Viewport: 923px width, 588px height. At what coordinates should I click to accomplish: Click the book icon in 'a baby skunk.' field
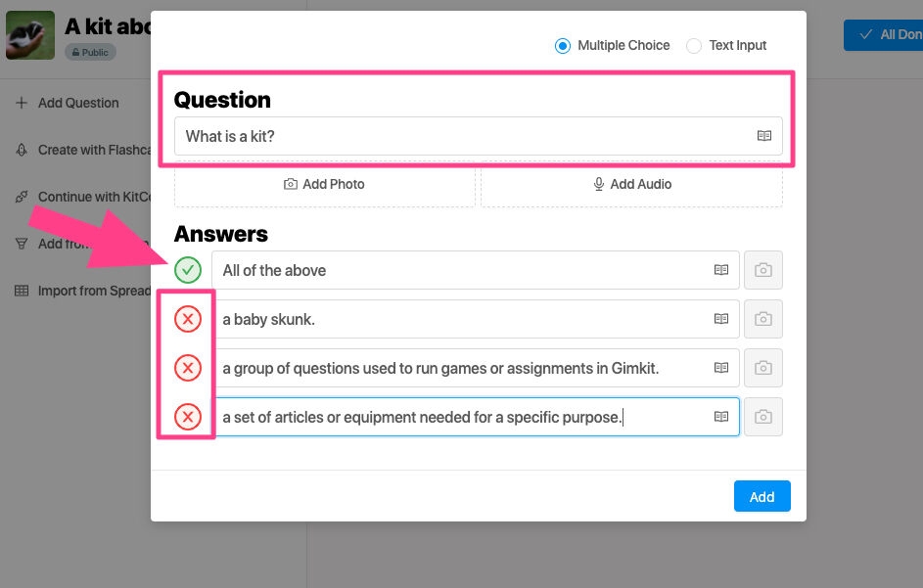[721, 319]
